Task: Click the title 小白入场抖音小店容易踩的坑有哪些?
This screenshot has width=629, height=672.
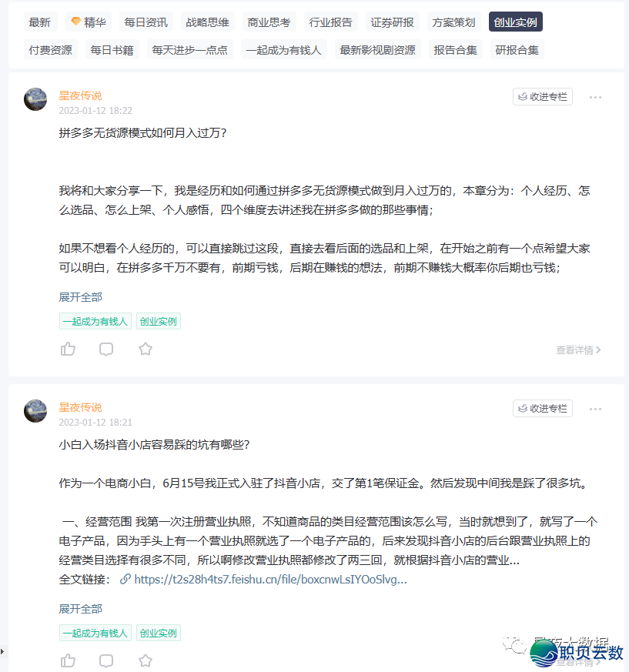Action: (x=154, y=444)
